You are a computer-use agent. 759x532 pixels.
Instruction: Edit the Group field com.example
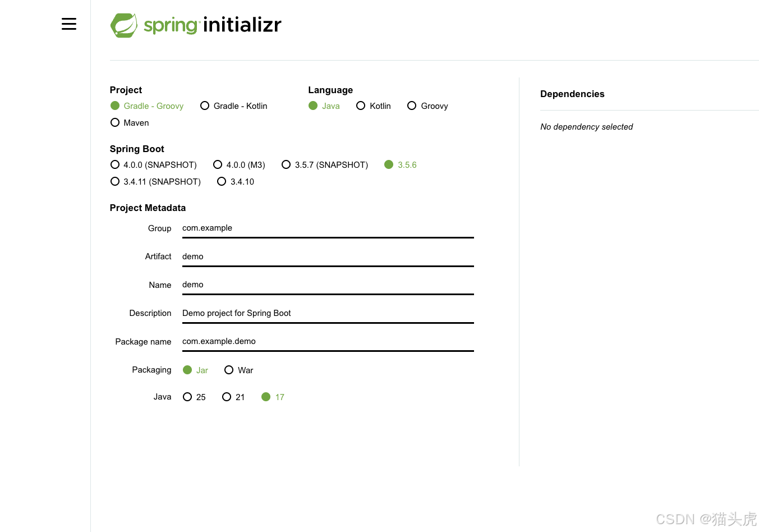click(x=328, y=228)
